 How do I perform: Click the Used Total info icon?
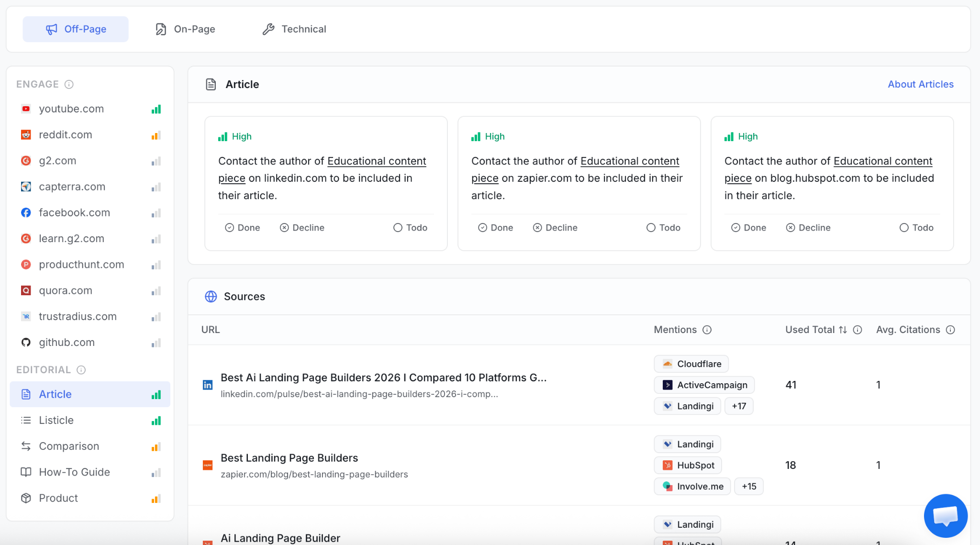(x=857, y=330)
